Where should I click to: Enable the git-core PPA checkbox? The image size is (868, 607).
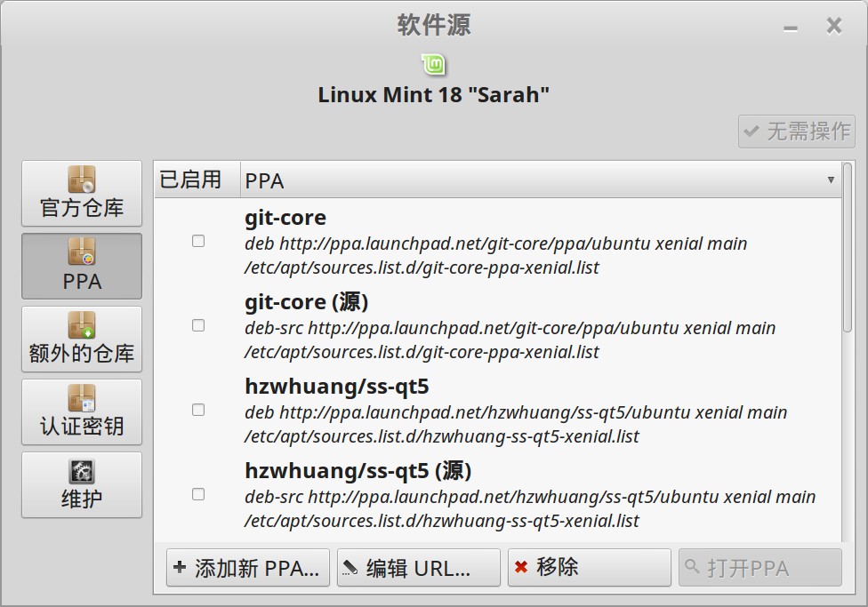198,241
